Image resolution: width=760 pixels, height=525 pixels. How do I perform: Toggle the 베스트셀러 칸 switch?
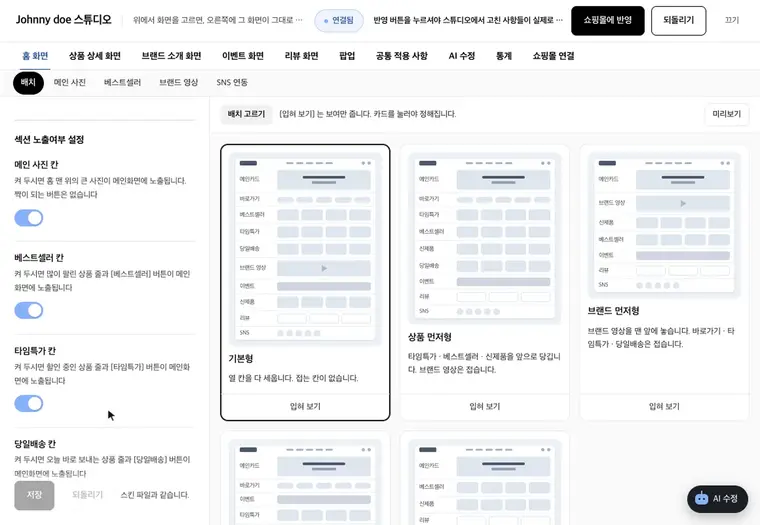pyautogui.click(x=29, y=310)
